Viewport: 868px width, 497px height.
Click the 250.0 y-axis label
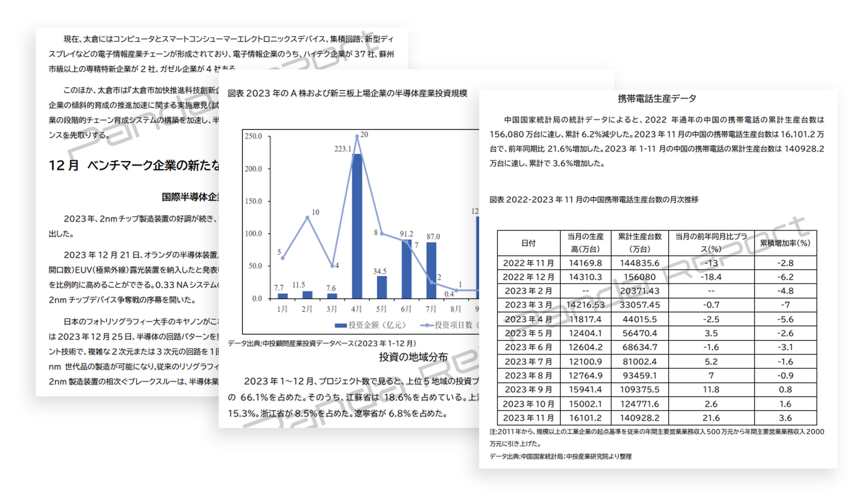(x=253, y=136)
